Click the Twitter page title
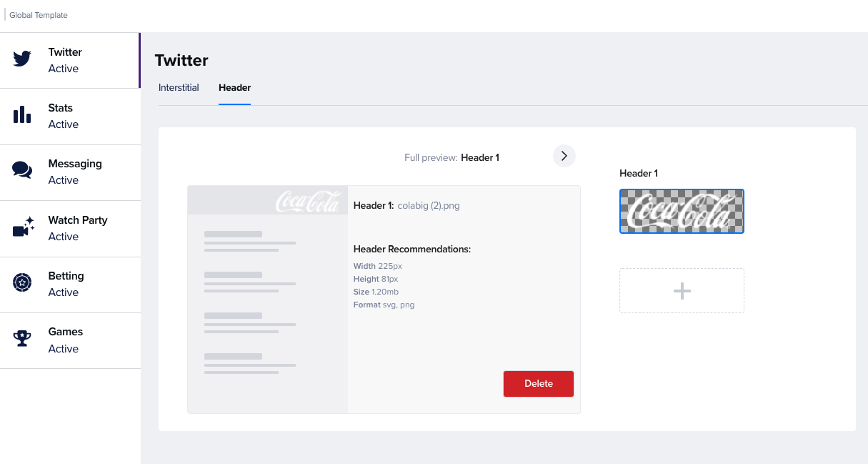Screen dimensions: 868x464 point(181,60)
